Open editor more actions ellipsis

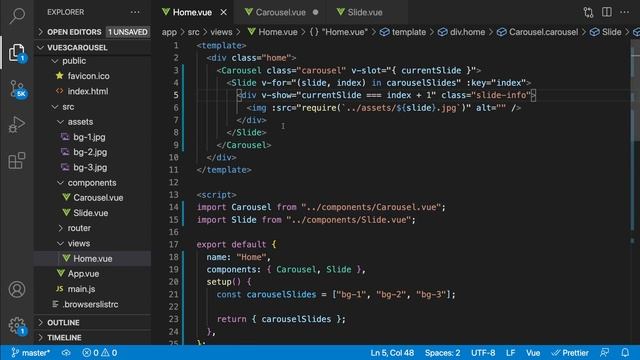pyautogui.click(x=624, y=12)
